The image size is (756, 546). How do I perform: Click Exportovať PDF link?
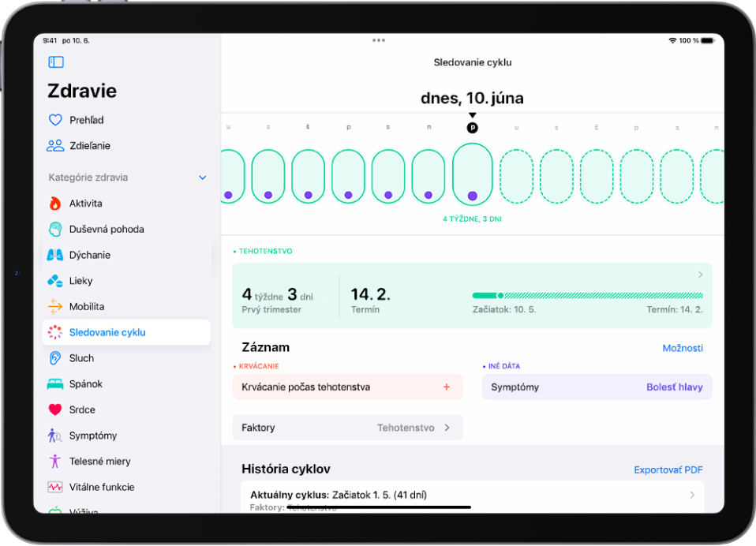pos(668,469)
